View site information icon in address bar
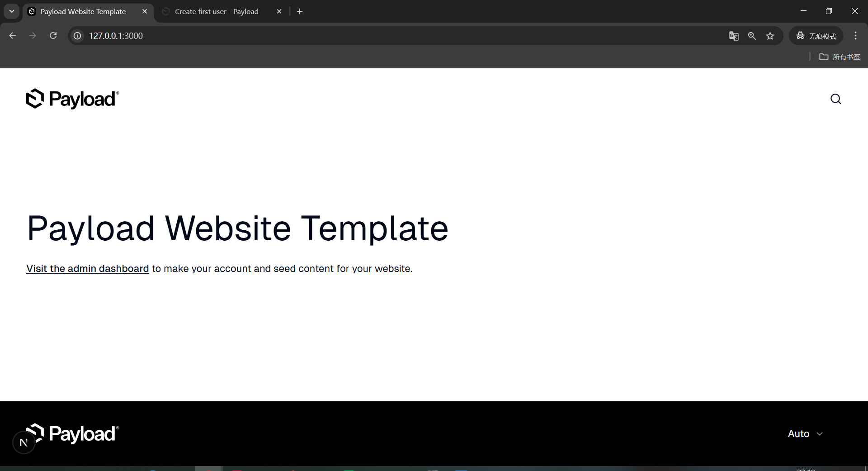868x471 pixels. [78, 36]
